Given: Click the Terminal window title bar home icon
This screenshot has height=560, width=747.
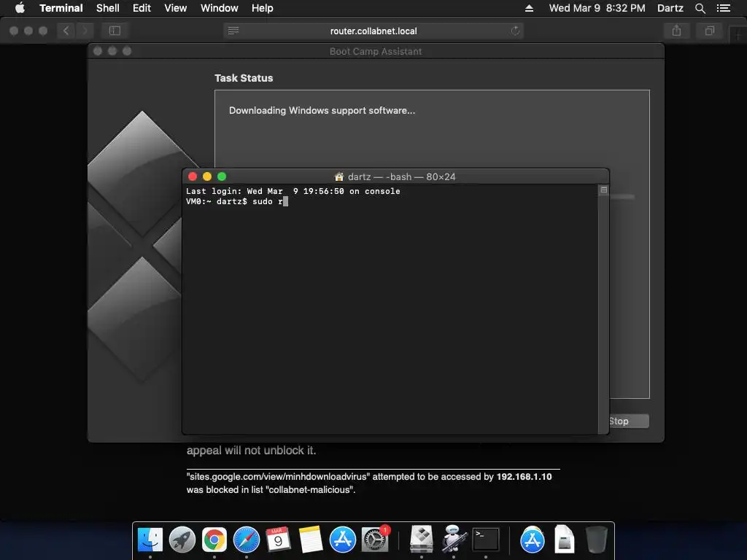Looking at the screenshot, I should click(338, 176).
